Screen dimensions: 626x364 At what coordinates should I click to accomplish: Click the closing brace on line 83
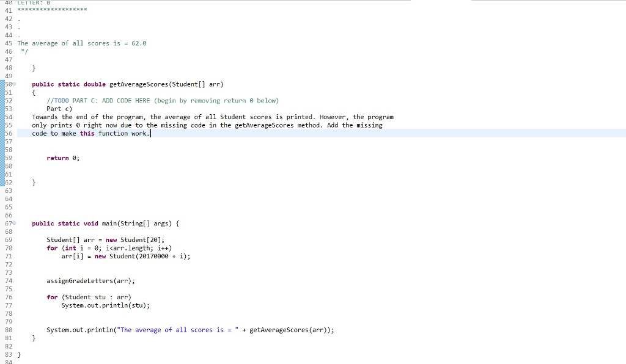pyautogui.click(x=18, y=354)
